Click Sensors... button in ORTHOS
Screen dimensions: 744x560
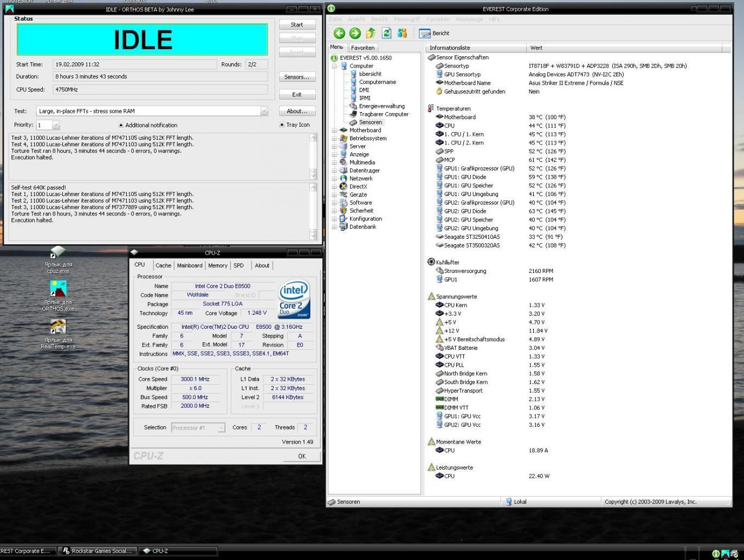coord(297,77)
